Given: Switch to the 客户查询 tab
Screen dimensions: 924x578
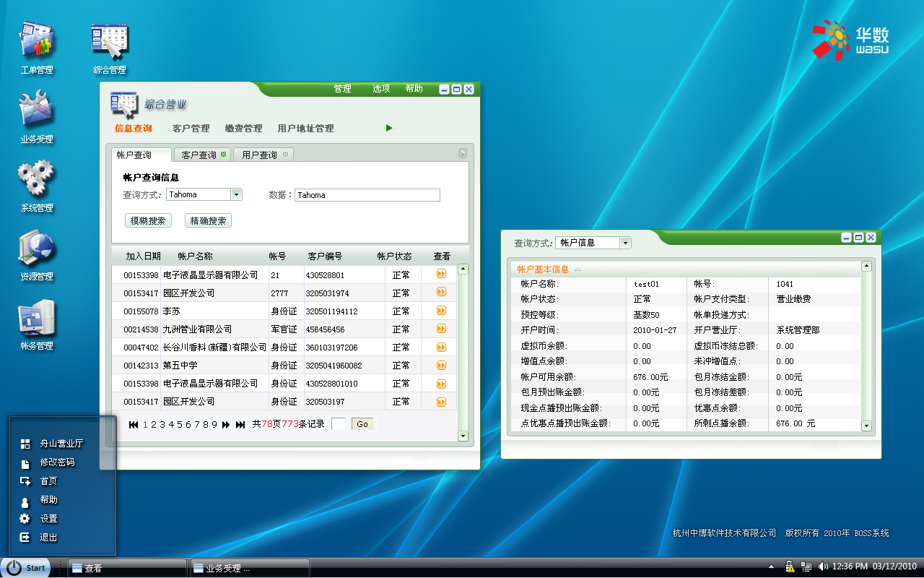Looking at the screenshot, I should [203, 155].
